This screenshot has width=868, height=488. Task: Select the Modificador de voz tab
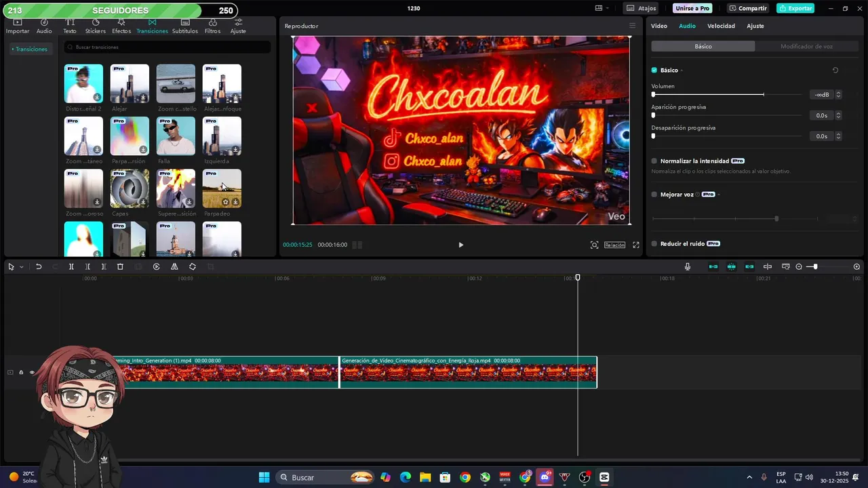pyautogui.click(x=806, y=46)
